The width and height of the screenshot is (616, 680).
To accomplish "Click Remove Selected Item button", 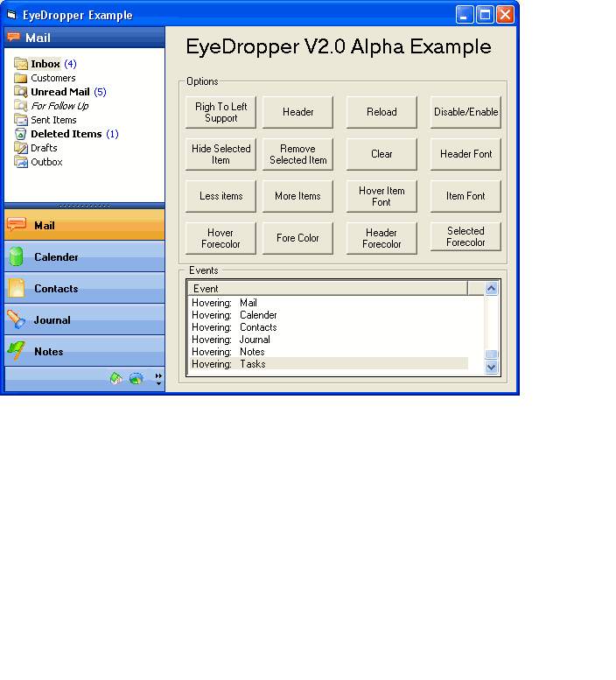I will coord(297,154).
